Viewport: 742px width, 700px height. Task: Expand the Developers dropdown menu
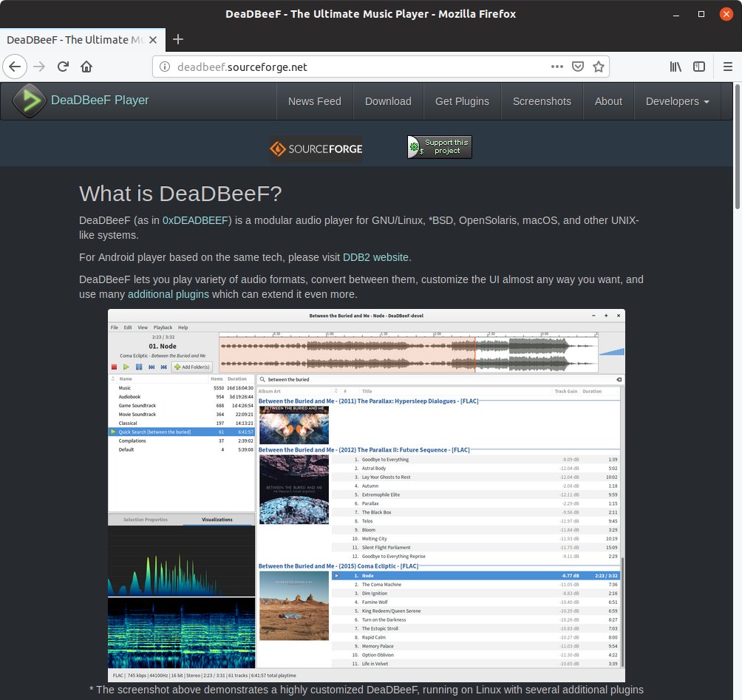point(676,101)
